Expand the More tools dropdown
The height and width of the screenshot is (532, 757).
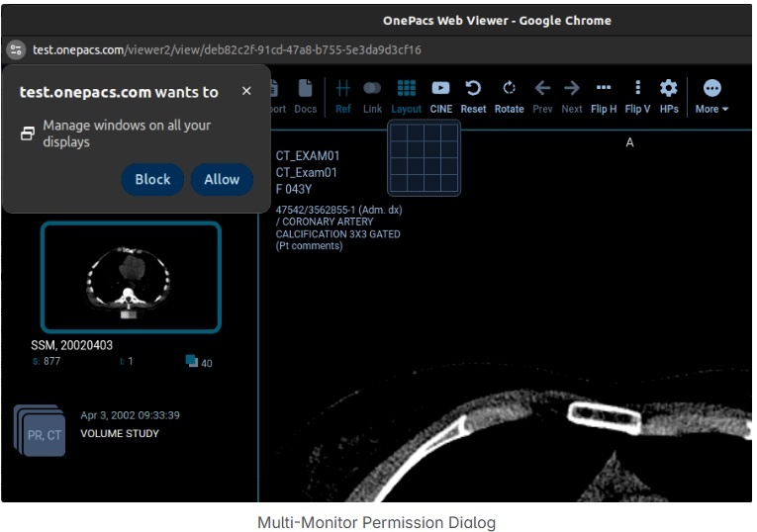[711, 97]
